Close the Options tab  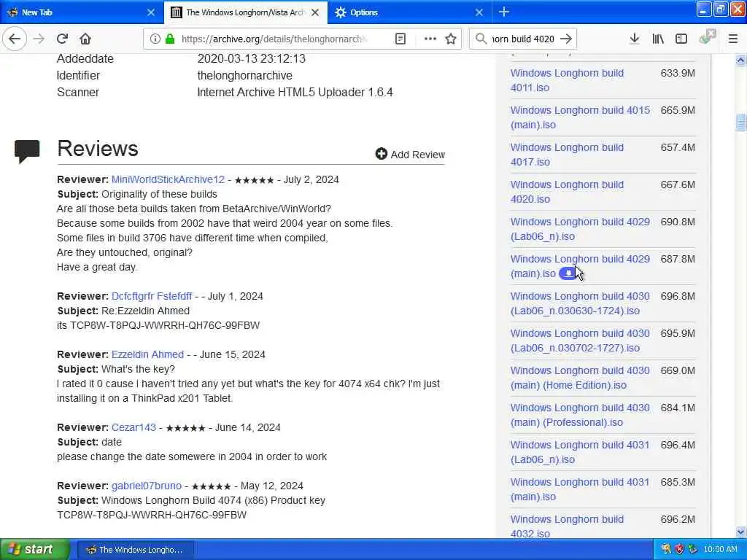(479, 12)
